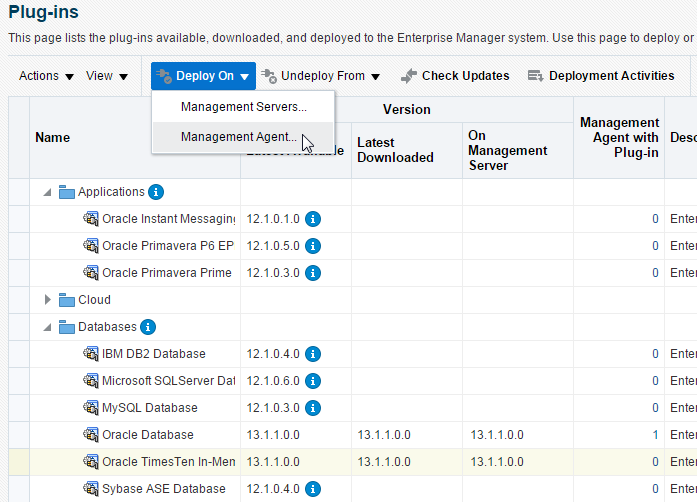Click version 12.1.0.6.0 of Microsoft SQLServer
Screen dimensions: 697x502
(x=273, y=381)
